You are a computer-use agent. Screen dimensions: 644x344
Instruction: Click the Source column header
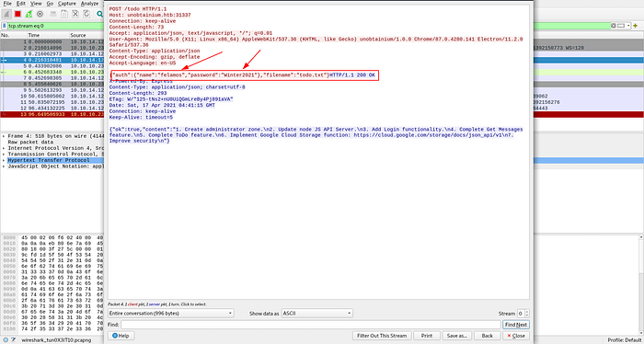(86, 35)
